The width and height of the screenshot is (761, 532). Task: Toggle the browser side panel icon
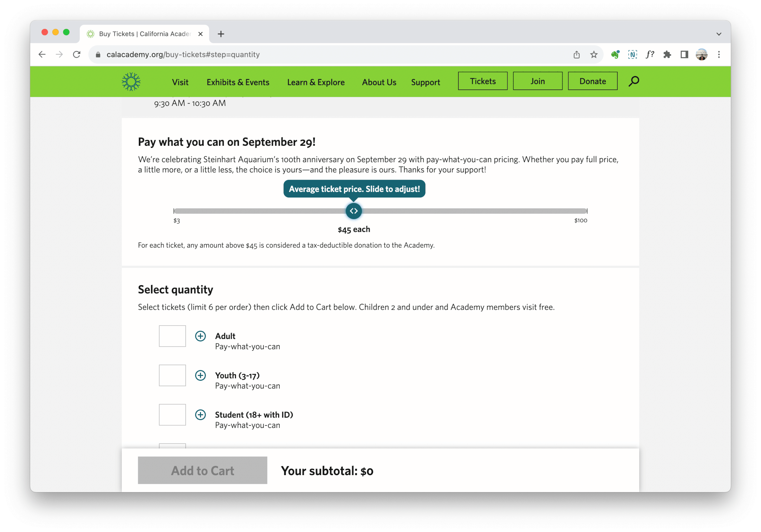[684, 54]
